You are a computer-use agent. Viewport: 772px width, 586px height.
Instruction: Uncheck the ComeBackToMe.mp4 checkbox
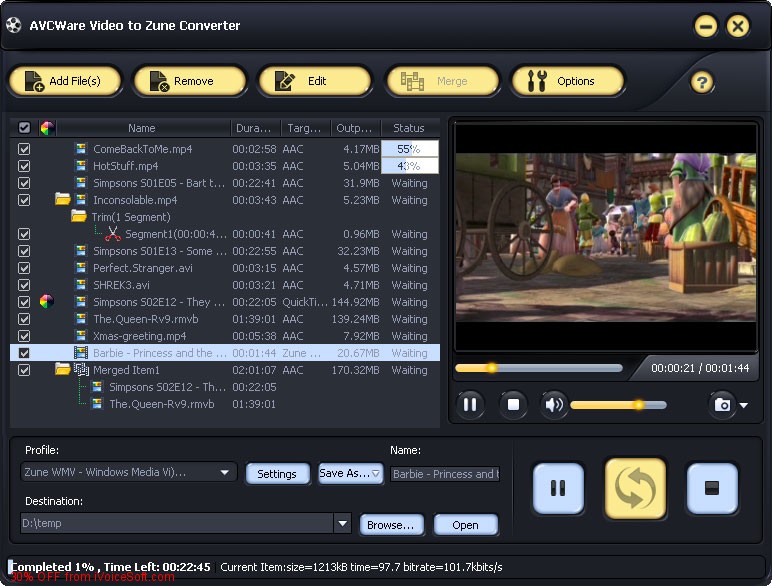[24, 149]
